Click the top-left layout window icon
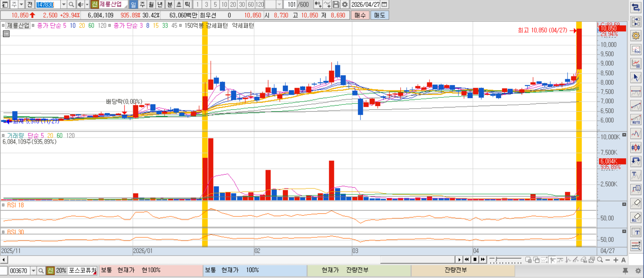 tap(5, 4)
